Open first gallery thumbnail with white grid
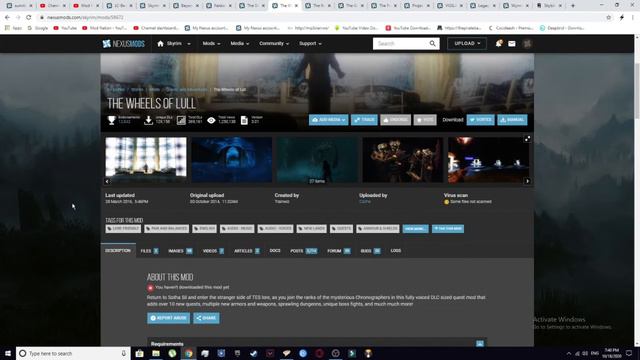This screenshot has width=640, height=360. (x=146, y=160)
